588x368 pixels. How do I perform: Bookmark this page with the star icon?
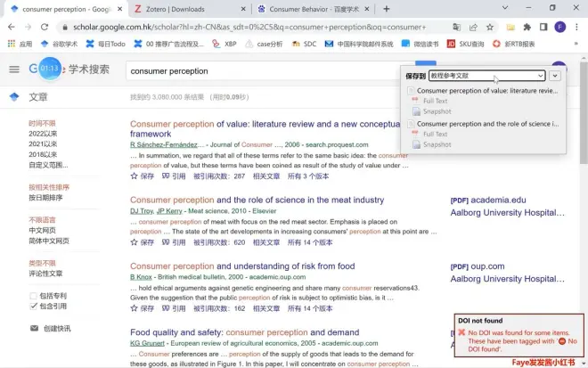click(x=490, y=27)
